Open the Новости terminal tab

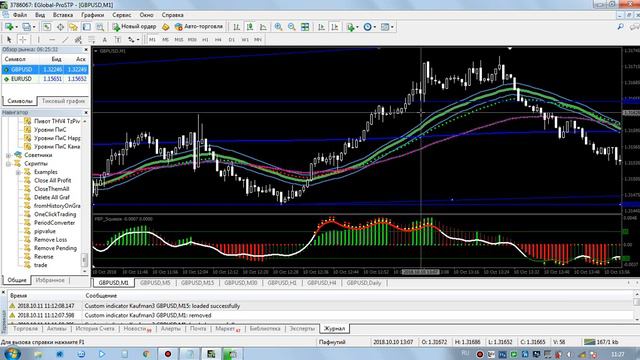pyautogui.click(x=137, y=328)
